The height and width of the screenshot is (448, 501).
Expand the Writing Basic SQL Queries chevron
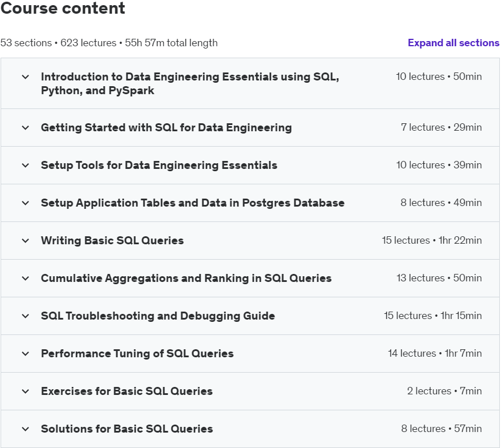25,241
